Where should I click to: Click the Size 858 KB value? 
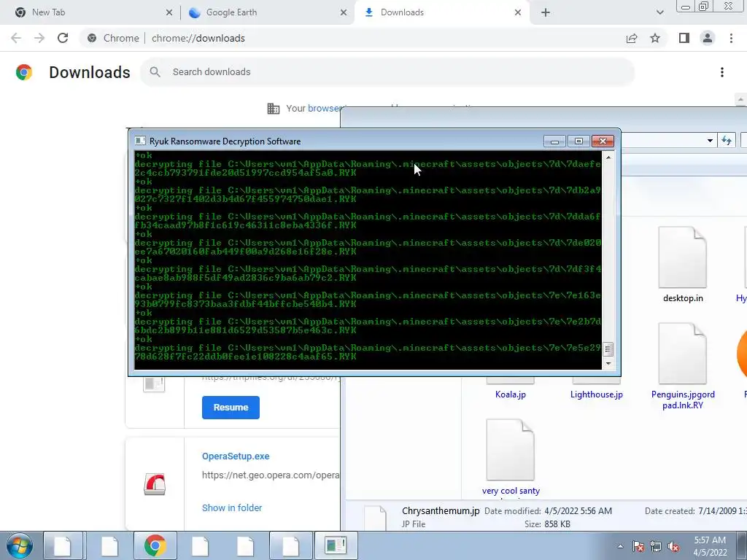(x=557, y=524)
